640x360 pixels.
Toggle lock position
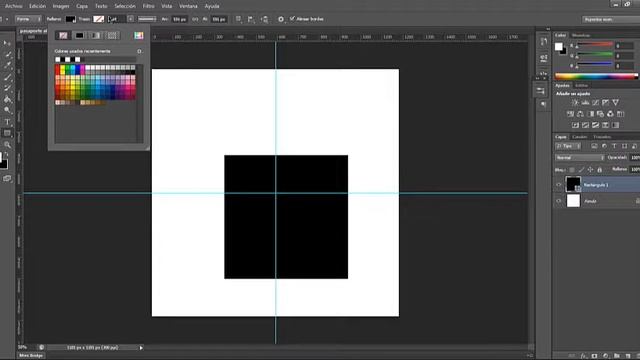pos(590,169)
